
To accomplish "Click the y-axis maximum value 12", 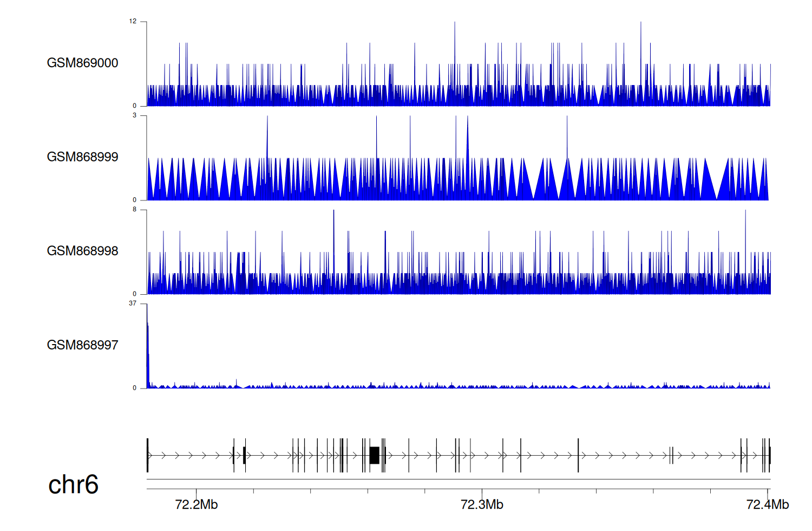I will 133,22.
